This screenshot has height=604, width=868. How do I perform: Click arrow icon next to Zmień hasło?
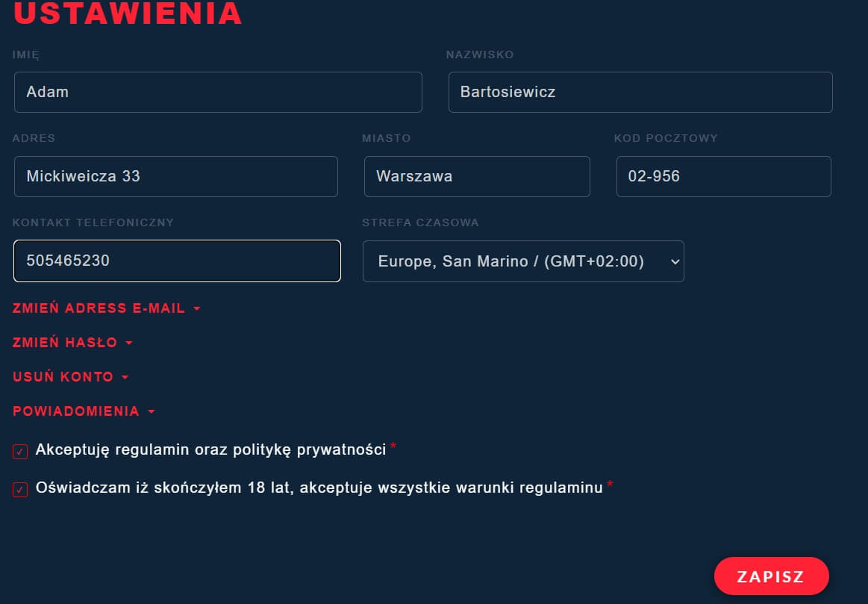click(129, 343)
